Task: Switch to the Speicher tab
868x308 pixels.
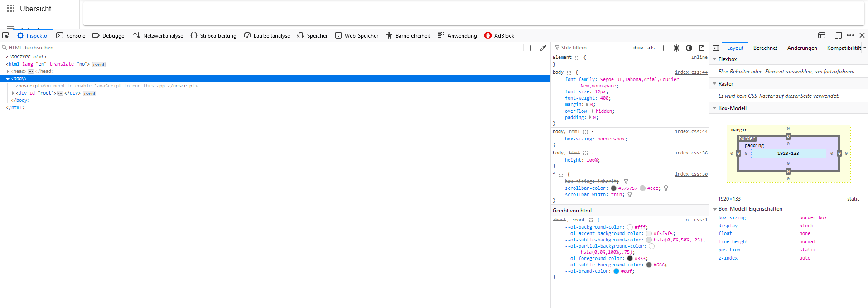Action: click(x=312, y=35)
